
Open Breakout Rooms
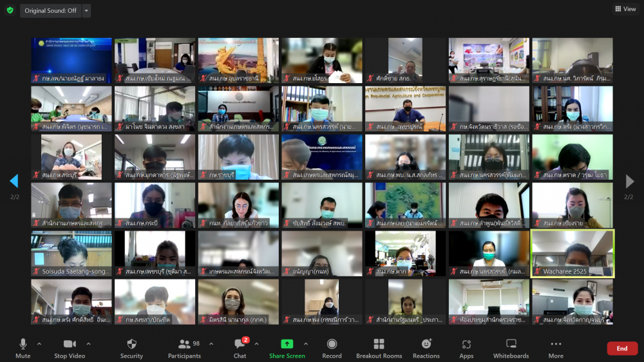pos(379,348)
